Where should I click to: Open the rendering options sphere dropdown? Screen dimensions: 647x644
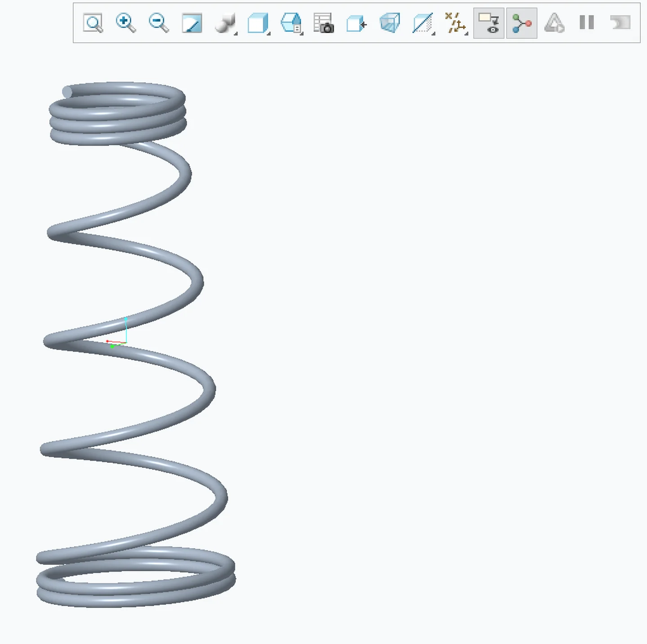(225, 23)
